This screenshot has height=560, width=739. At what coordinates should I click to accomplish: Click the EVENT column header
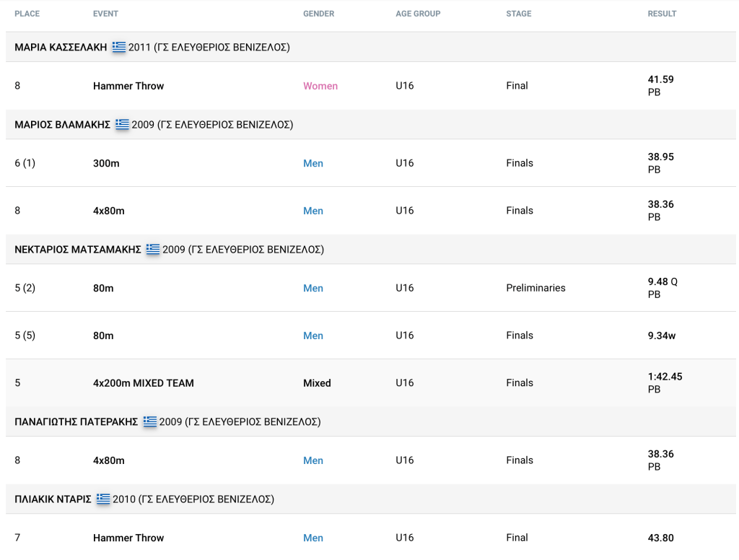105,14
